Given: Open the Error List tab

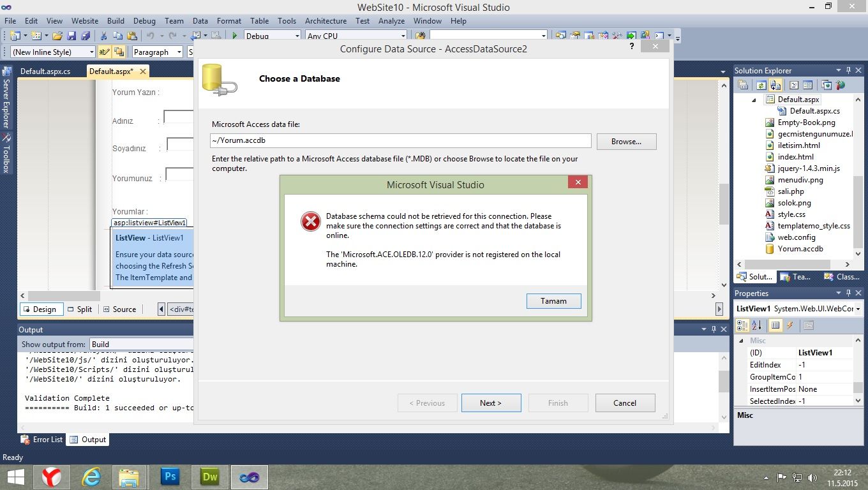Looking at the screenshot, I should click(x=41, y=440).
